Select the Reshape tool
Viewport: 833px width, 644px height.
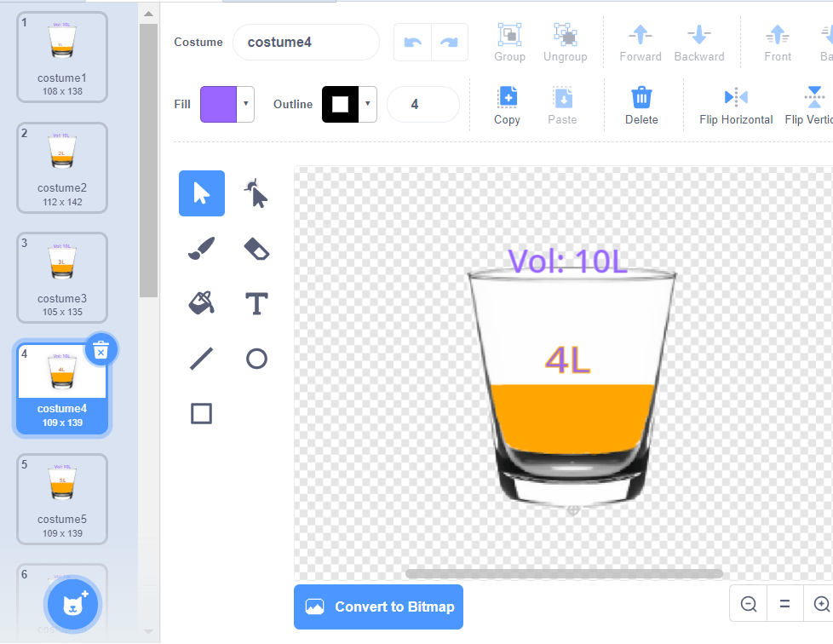[256, 193]
